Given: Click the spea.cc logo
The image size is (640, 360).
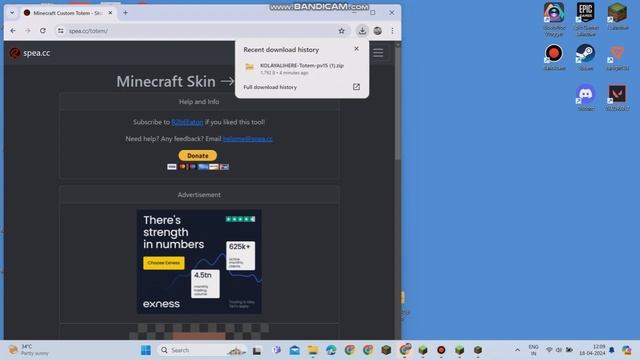Looking at the screenshot, I should pos(30,53).
